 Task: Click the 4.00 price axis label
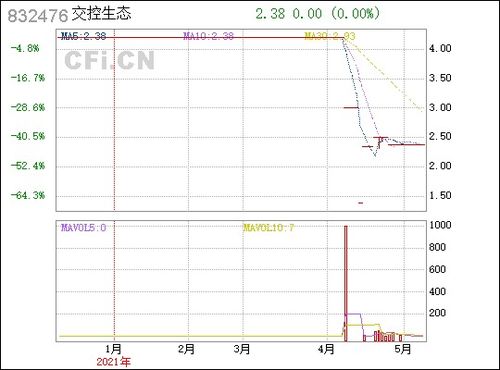point(440,49)
